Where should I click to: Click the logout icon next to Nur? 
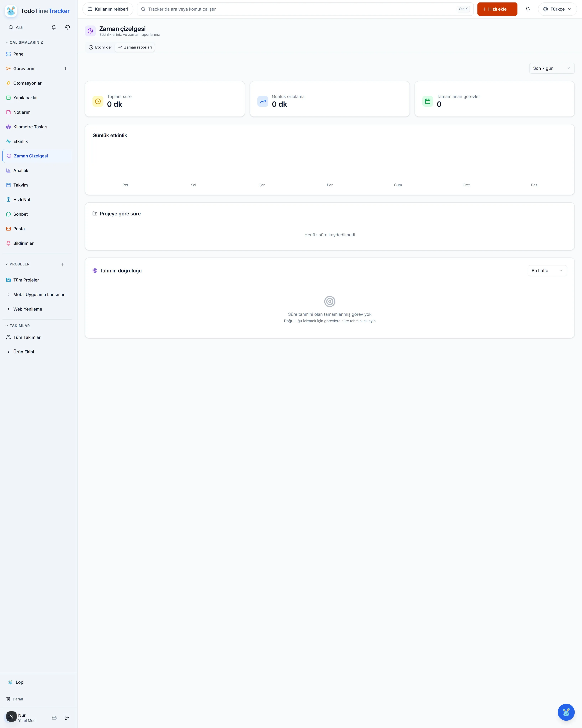pyautogui.click(x=67, y=717)
